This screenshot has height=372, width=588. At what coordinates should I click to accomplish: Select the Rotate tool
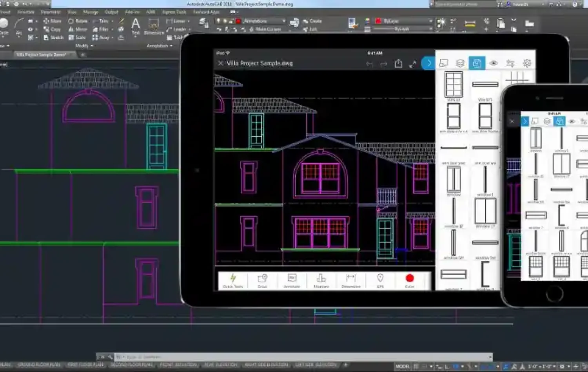[78, 21]
